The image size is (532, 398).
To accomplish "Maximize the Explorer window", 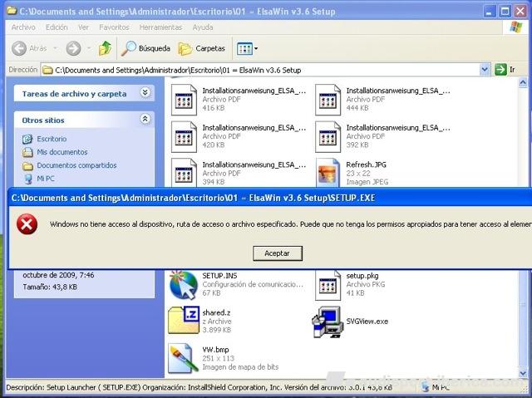I will click(x=505, y=12).
